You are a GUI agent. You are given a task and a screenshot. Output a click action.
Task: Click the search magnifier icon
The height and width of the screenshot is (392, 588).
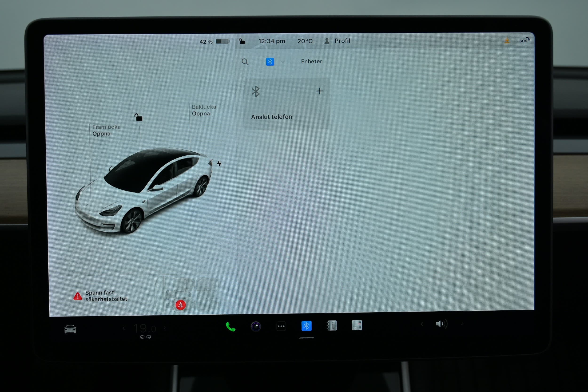coord(245,62)
